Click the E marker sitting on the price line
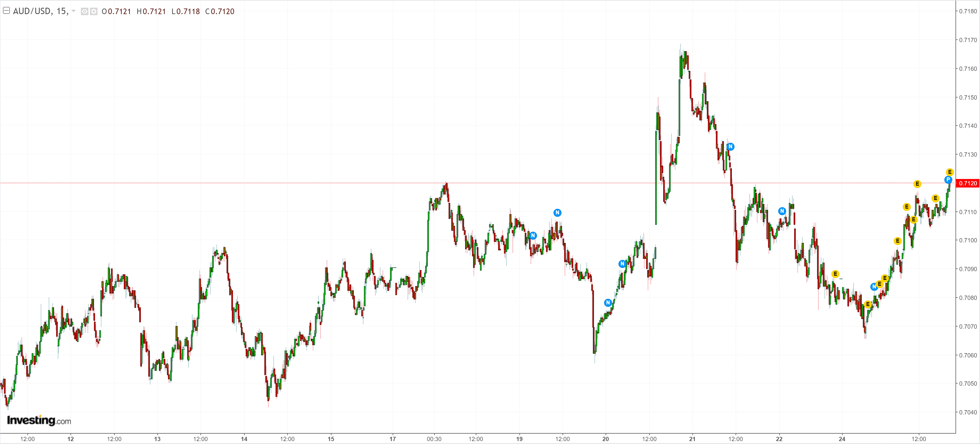980x444 pixels. (x=917, y=184)
